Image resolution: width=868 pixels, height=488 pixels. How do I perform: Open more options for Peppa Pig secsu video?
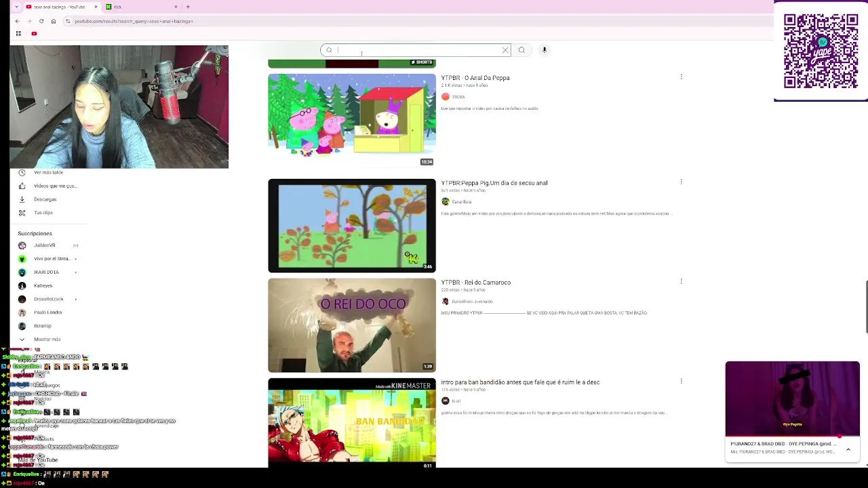click(x=681, y=182)
